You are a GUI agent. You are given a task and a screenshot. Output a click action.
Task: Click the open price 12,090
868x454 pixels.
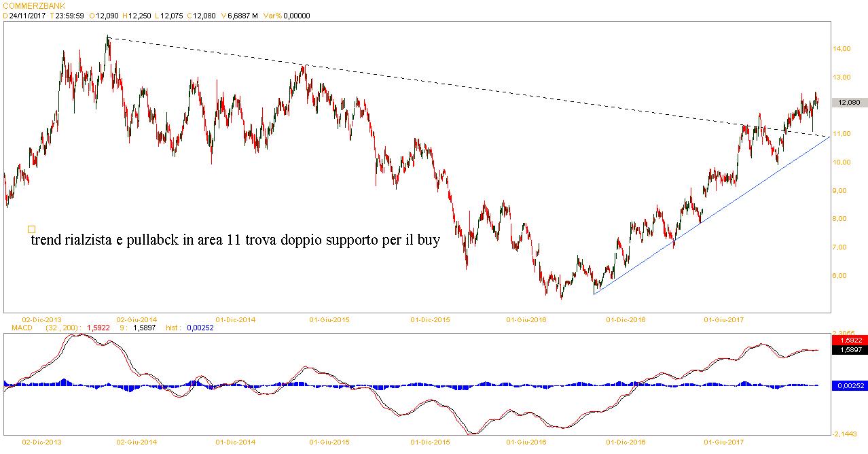tap(108, 16)
